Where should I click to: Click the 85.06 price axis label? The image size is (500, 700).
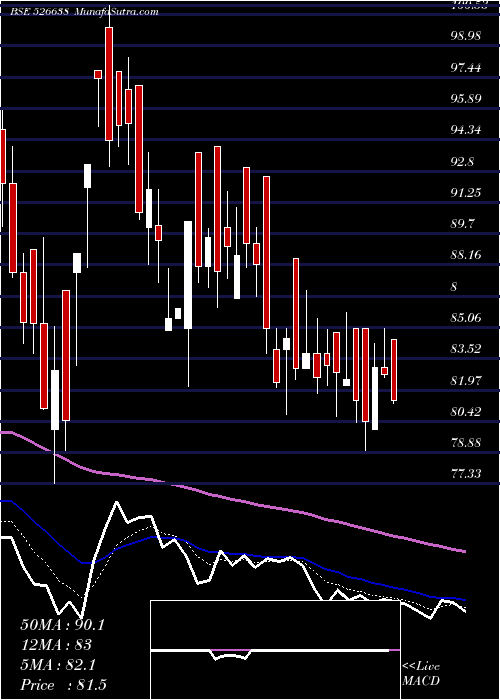pyautogui.click(x=466, y=318)
